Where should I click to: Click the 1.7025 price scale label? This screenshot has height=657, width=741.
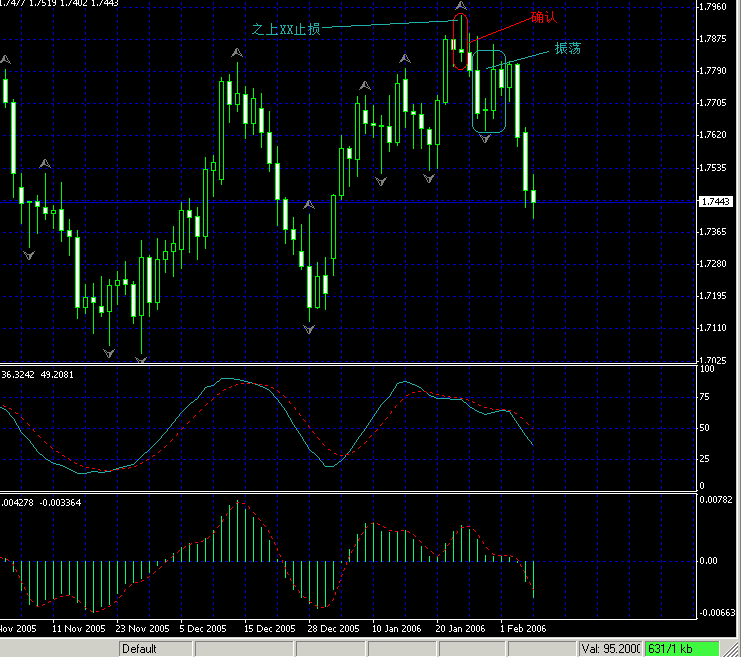pyautogui.click(x=712, y=360)
